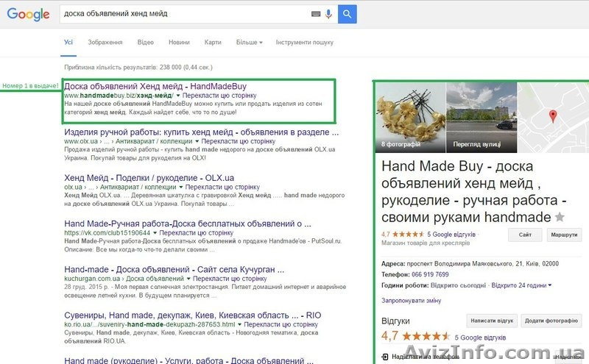
Task: Click the Маршрути button
Action: (x=564, y=235)
